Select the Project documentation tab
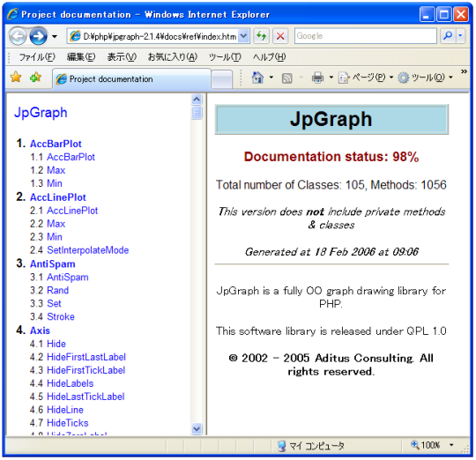 coord(131,79)
